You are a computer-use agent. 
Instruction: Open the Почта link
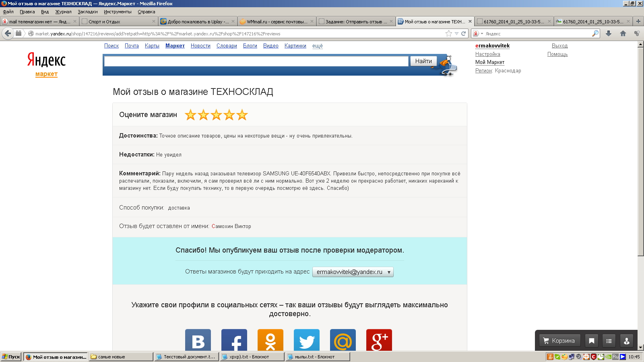tap(132, 46)
